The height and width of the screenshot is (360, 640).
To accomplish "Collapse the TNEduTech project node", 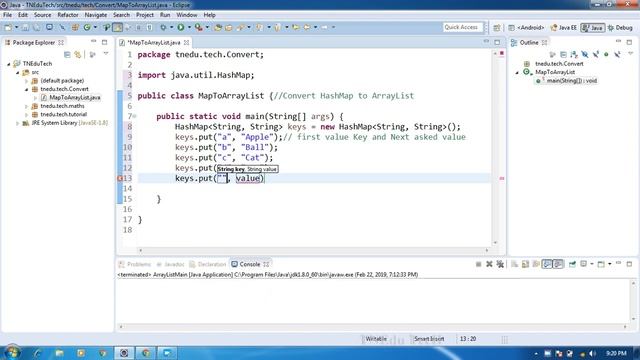I will click(9, 64).
